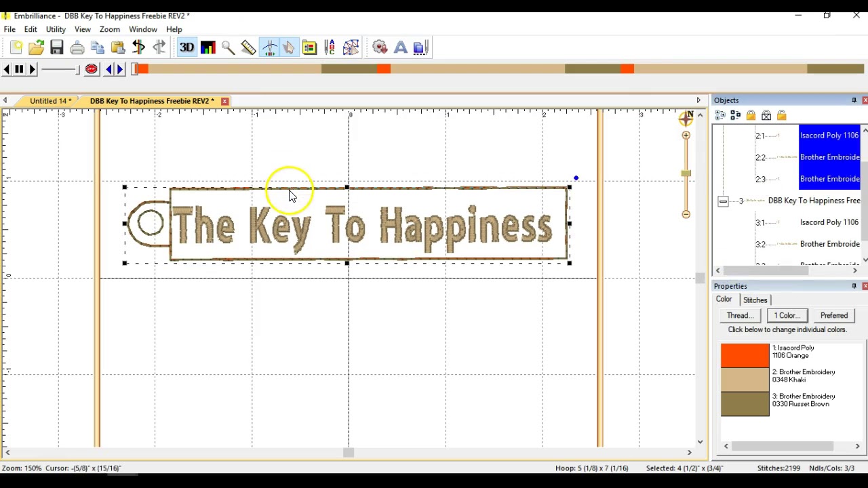Play the stitch simulator forward
This screenshot has height=488, width=868.
pyautogui.click(x=32, y=69)
